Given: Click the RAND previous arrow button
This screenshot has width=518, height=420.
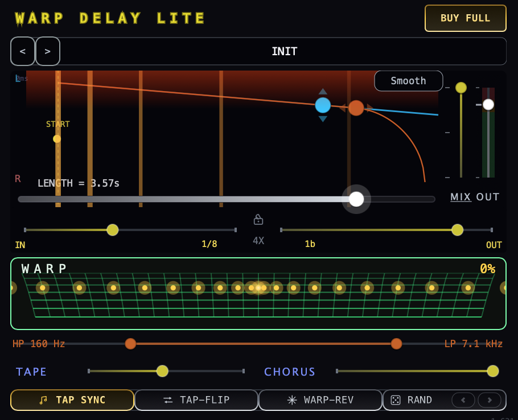Looking at the screenshot, I should (x=463, y=400).
